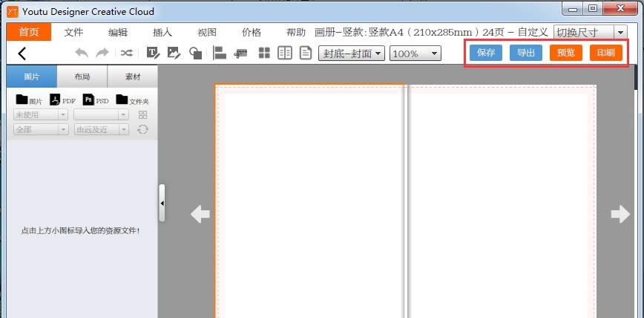Open the 100% zoom dropdown

415,53
